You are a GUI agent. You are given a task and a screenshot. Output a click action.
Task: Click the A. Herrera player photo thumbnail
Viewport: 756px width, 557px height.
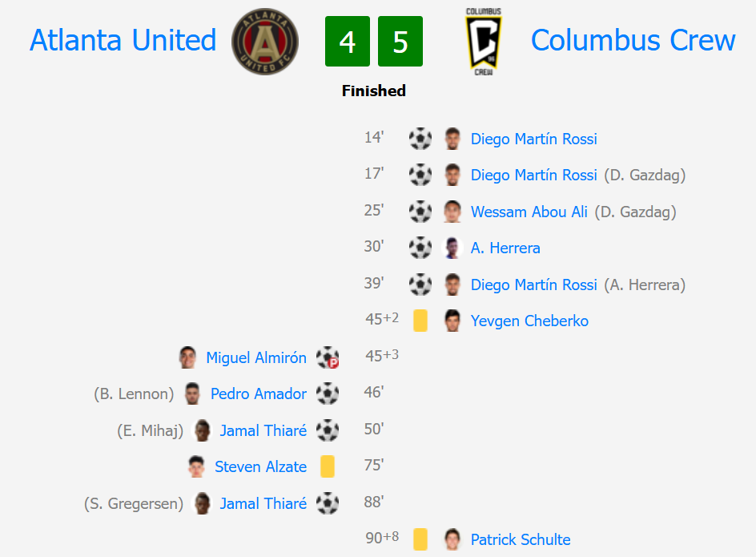[452, 248]
